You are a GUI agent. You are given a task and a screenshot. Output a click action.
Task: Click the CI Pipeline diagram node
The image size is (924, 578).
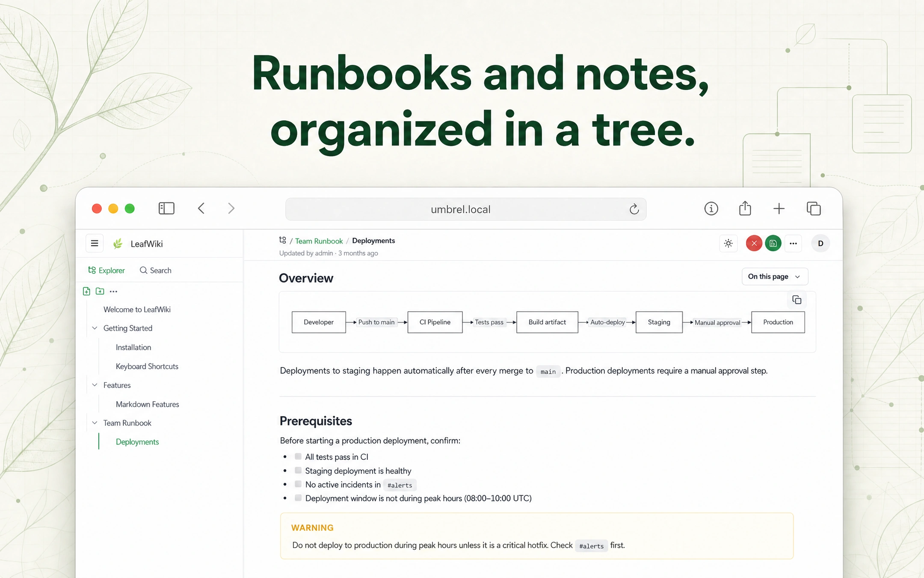click(435, 322)
